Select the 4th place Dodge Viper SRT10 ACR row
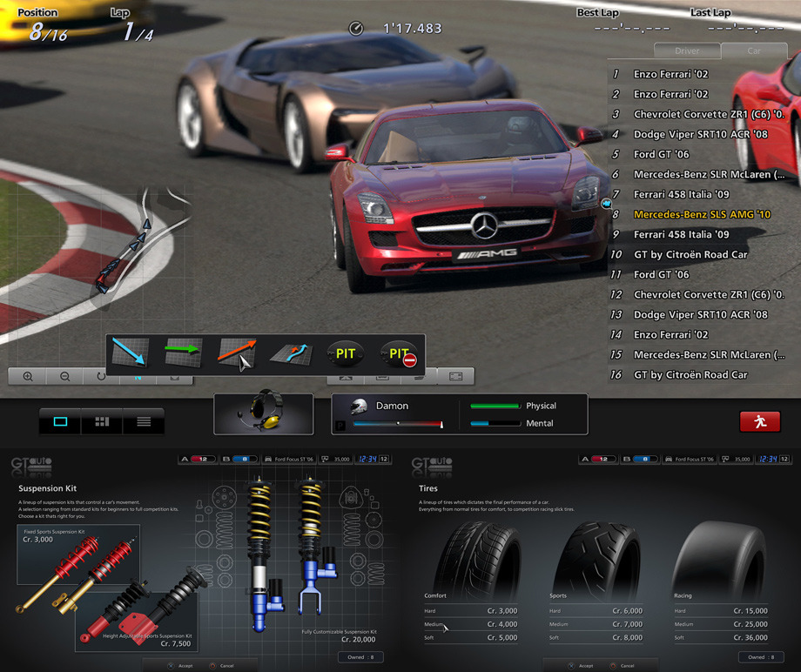This screenshot has width=801, height=672. (x=697, y=134)
